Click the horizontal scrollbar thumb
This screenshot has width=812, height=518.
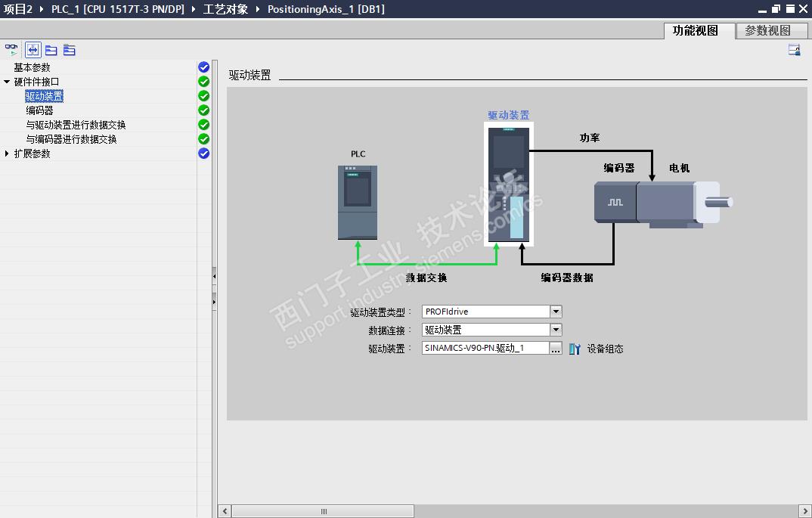pos(323,511)
